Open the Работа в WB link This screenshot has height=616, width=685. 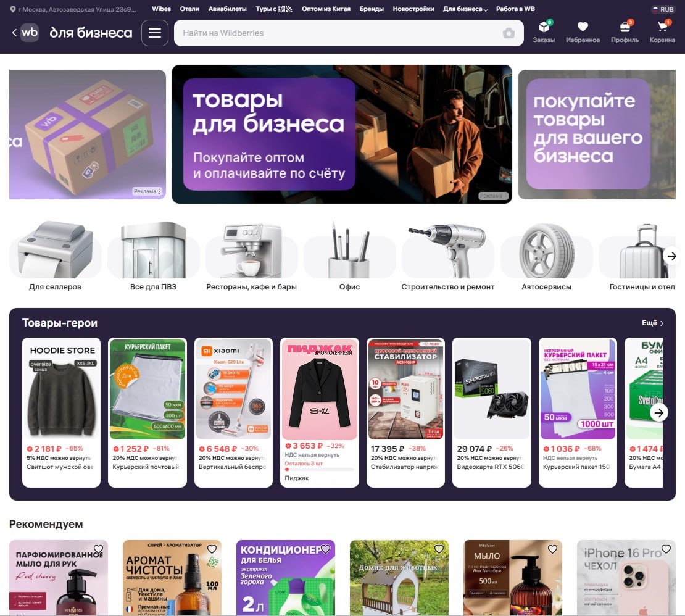coord(515,9)
